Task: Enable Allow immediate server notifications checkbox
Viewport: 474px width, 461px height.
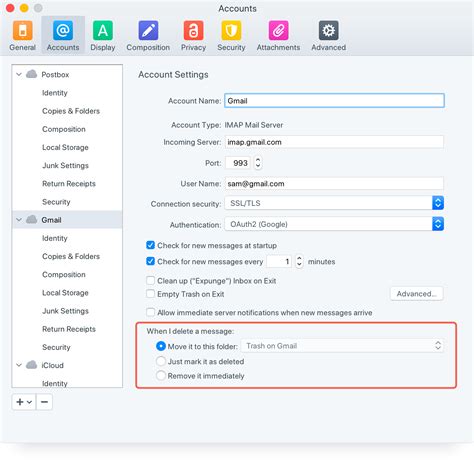Action: tap(150, 312)
